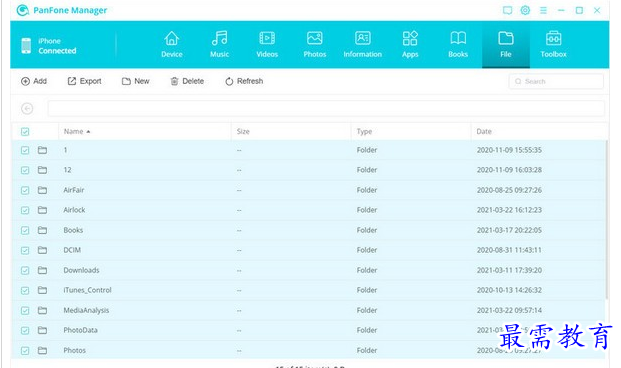Click the folder icon of iTunes_Control
This screenshot has width=621, height=368.
tap(42, 290)
